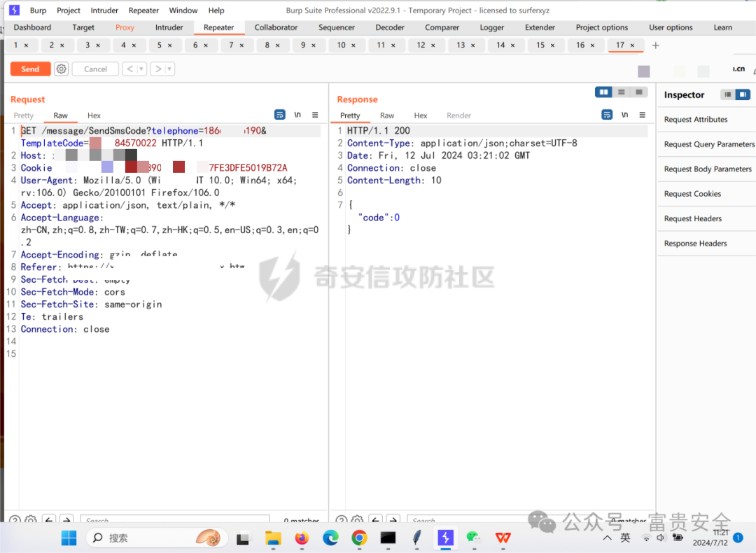
Task: Switch to the Decoder tab
Action: pos(390,27)
